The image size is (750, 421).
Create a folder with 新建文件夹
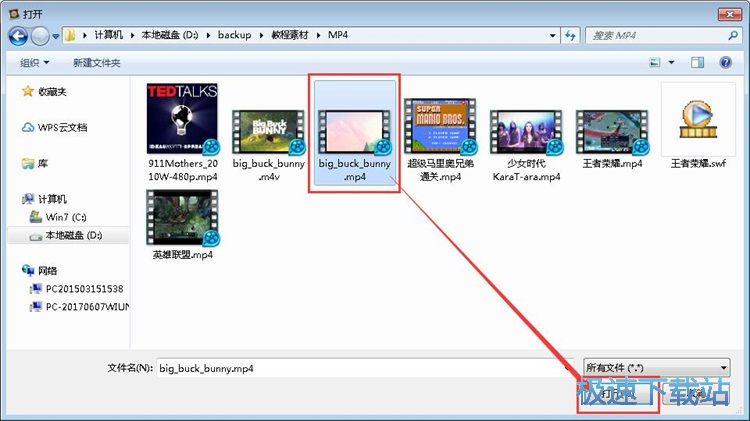[97, 63]
